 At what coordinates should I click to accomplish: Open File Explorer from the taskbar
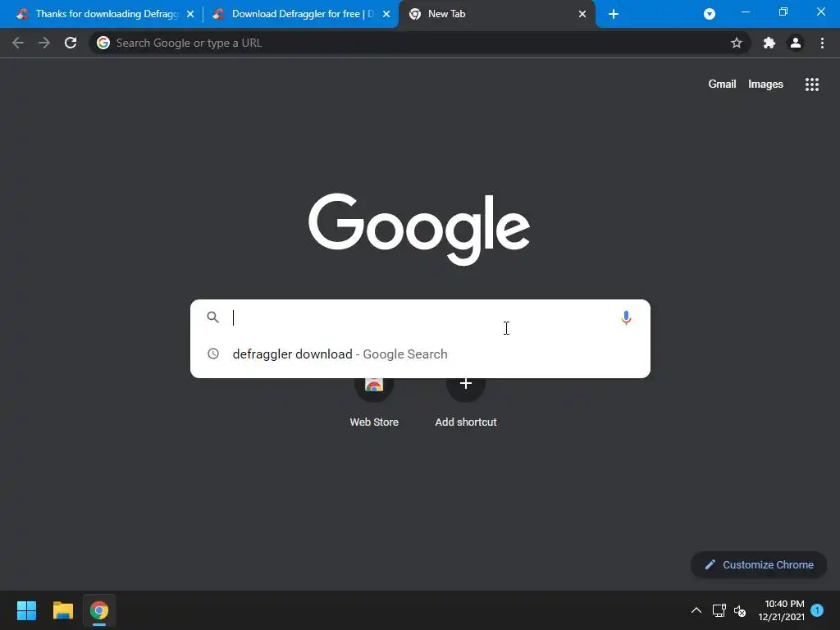[x=62, y=610]
